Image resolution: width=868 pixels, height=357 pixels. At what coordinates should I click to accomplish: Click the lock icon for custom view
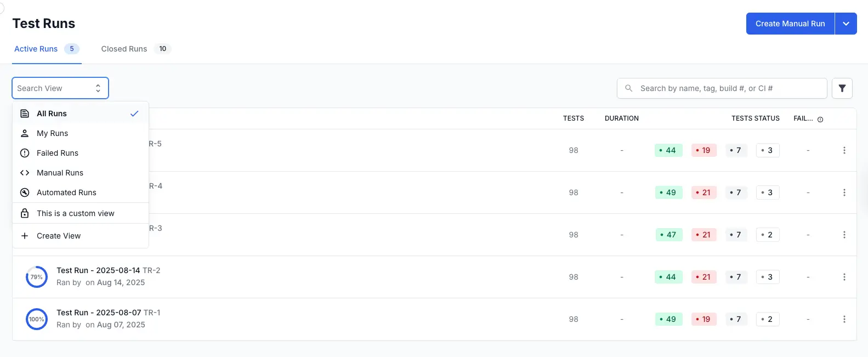(25, 213)
